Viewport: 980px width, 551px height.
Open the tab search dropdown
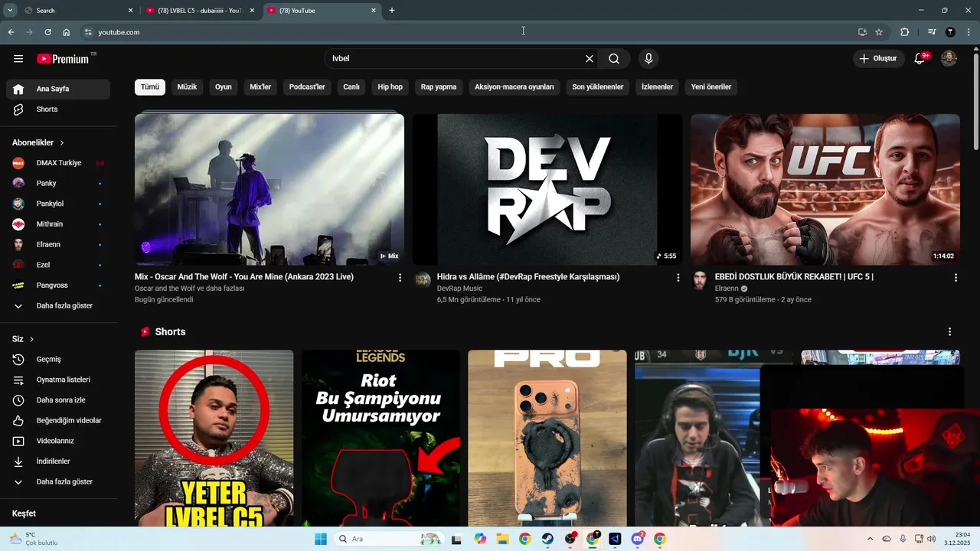coord(10,11)
